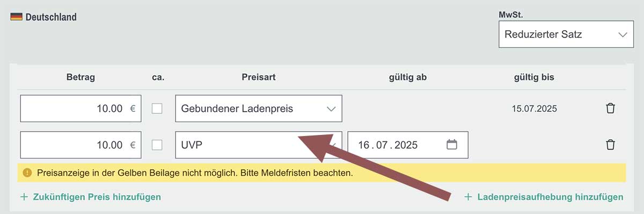Tick the ca. checkbox in UVP row
The image size is (644, 214).
click(x=157, y=145)
